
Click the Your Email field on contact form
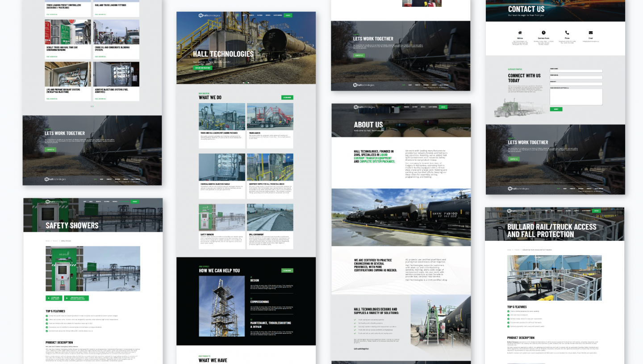pyautogui.click(x=576, y=77)
